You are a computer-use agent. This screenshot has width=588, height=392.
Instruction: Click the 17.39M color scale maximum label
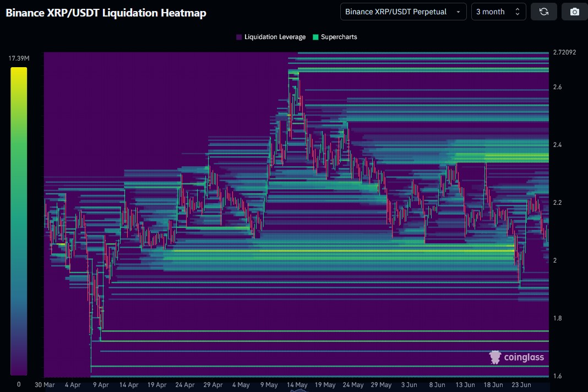tap(19, 58)
